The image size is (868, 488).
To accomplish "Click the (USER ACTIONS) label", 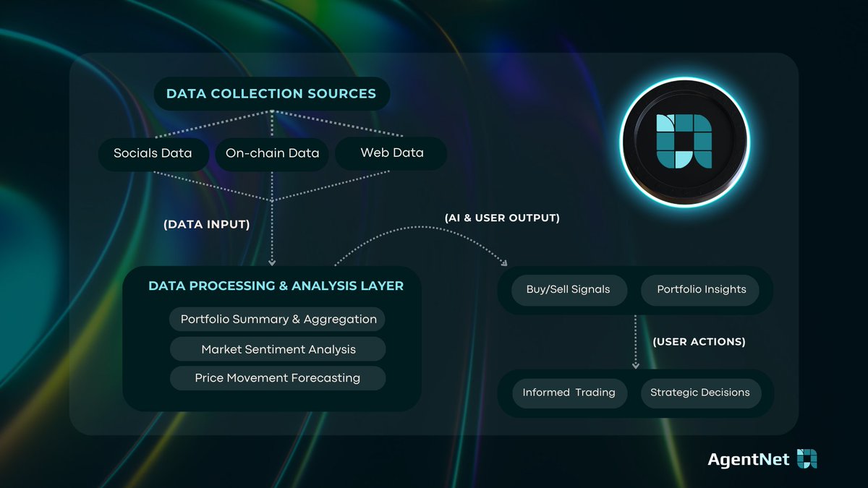I will click(x=699, y=341).
